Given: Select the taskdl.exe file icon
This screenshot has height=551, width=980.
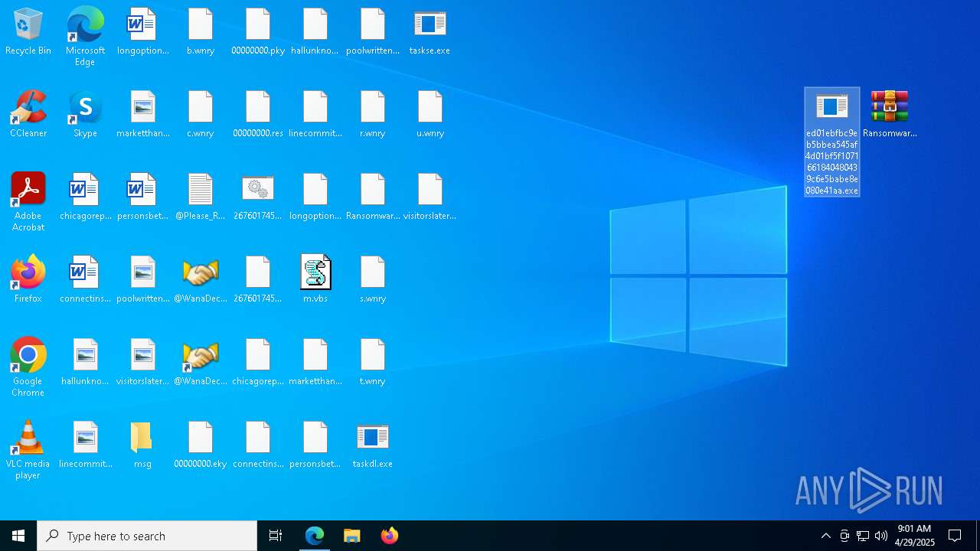Looking at the screenshot, I should click(373, 445).
